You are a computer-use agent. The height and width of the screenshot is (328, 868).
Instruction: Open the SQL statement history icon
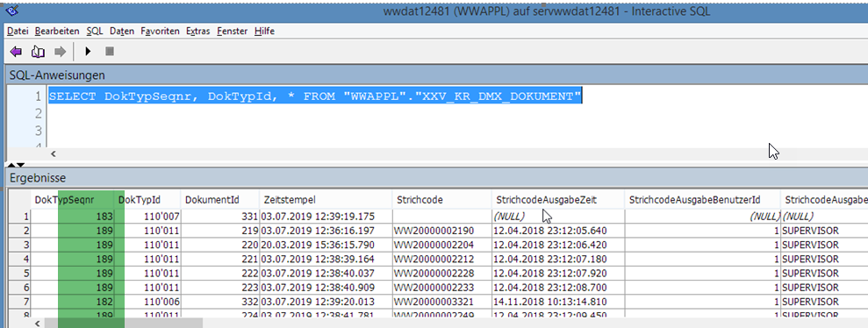[x=38, y=52]
